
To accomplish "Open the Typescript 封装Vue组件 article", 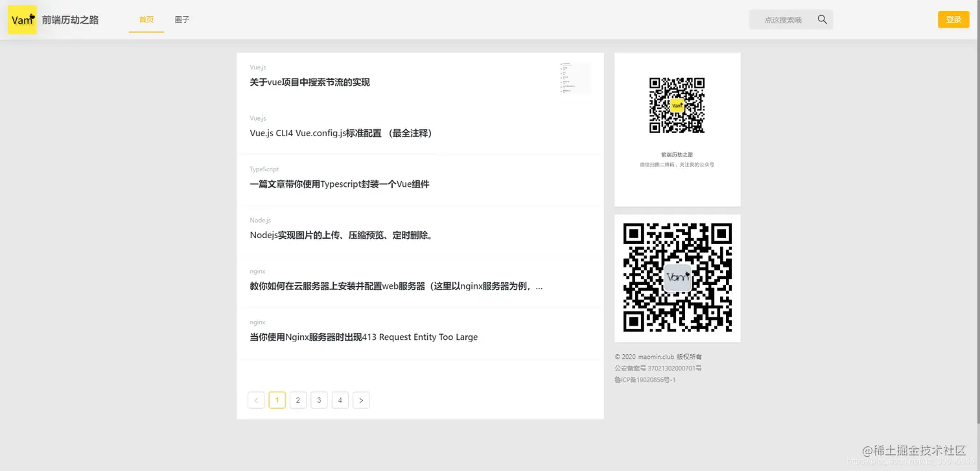I will tap(340, 184).
